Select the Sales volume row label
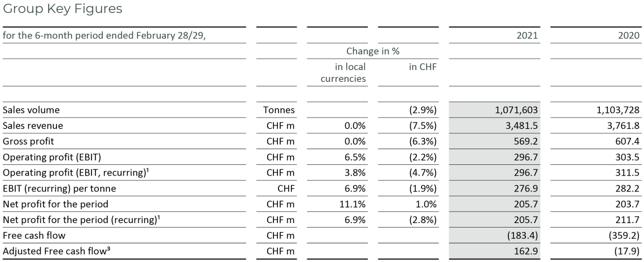 (31, 110)
